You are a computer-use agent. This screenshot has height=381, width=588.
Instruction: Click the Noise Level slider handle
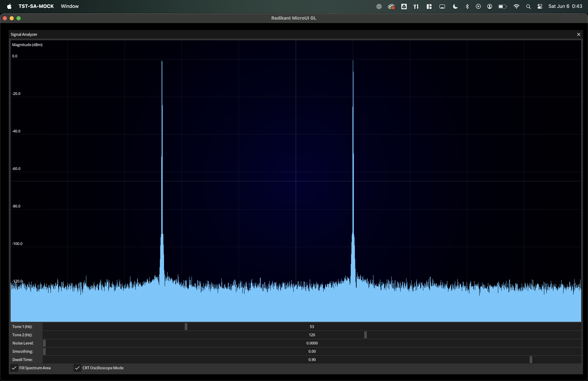tap(45, 343)
